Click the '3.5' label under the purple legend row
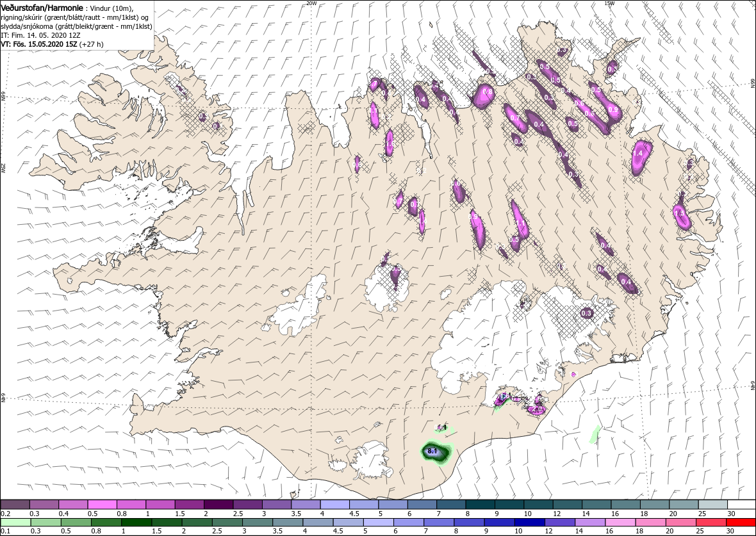The image size is (756, 536). point(296,514)
